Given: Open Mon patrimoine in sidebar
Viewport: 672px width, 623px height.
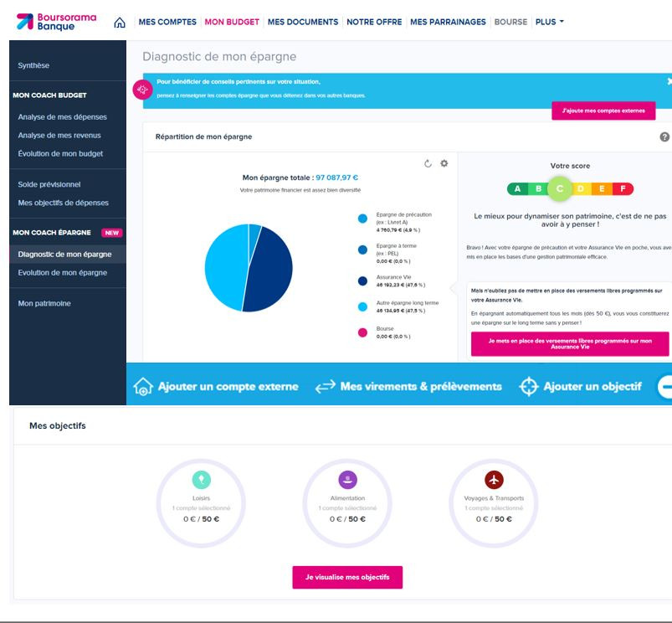Looking at the screenshot, I should [44, 303].
